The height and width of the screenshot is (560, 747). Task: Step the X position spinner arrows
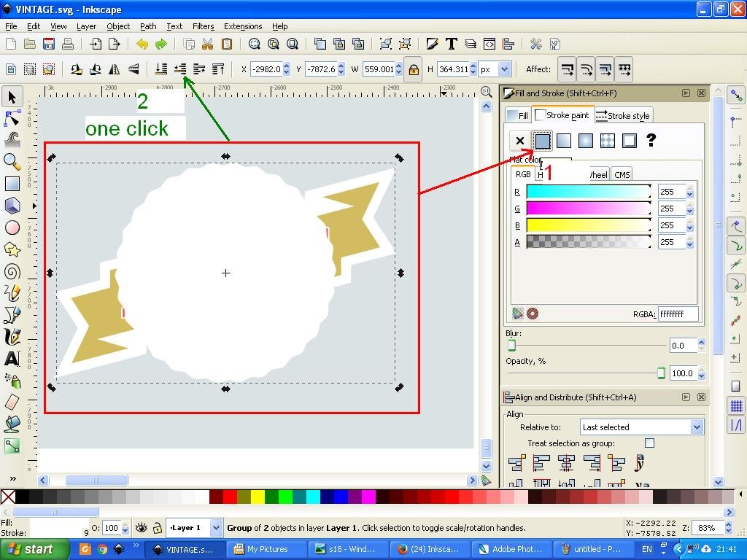(x=286, y=69)
